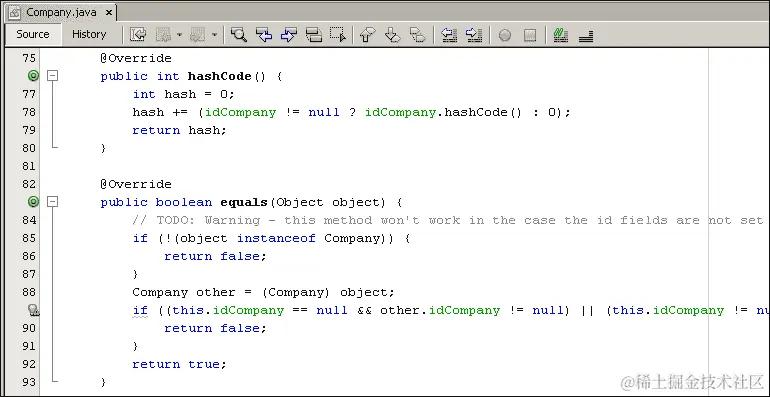Jump to Next Bookmark icon
770x397 pixels.
393,35
